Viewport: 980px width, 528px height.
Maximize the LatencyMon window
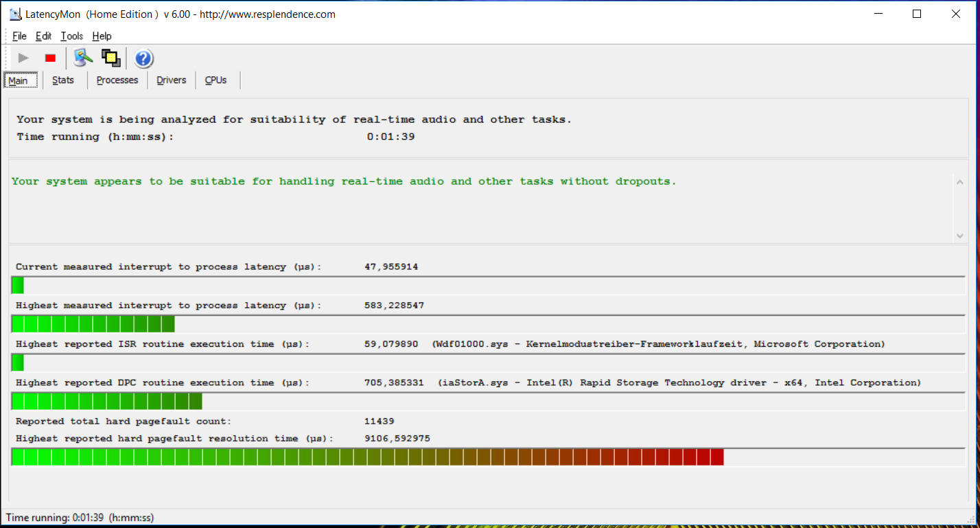[x=917, y=14]
